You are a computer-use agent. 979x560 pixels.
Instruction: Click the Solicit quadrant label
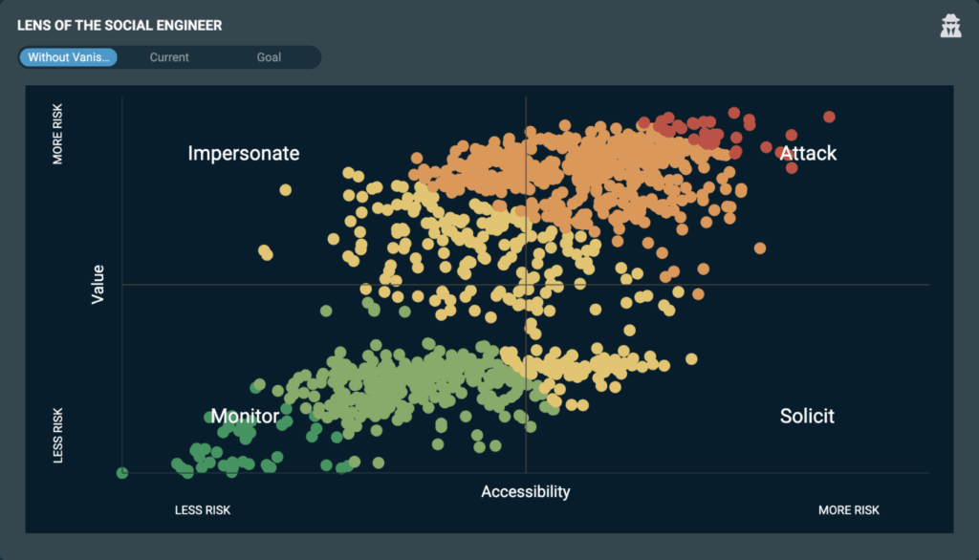click(807, 417)
